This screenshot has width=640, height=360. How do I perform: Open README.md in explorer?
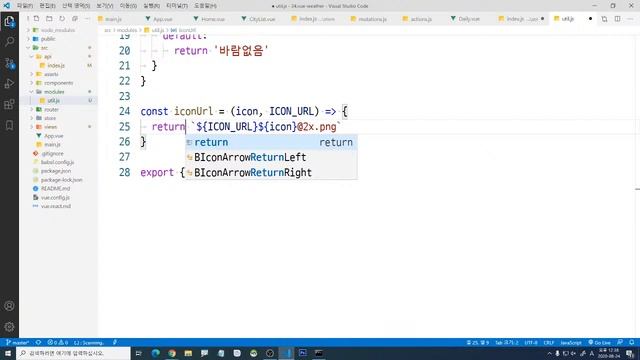tap(55, 189)
